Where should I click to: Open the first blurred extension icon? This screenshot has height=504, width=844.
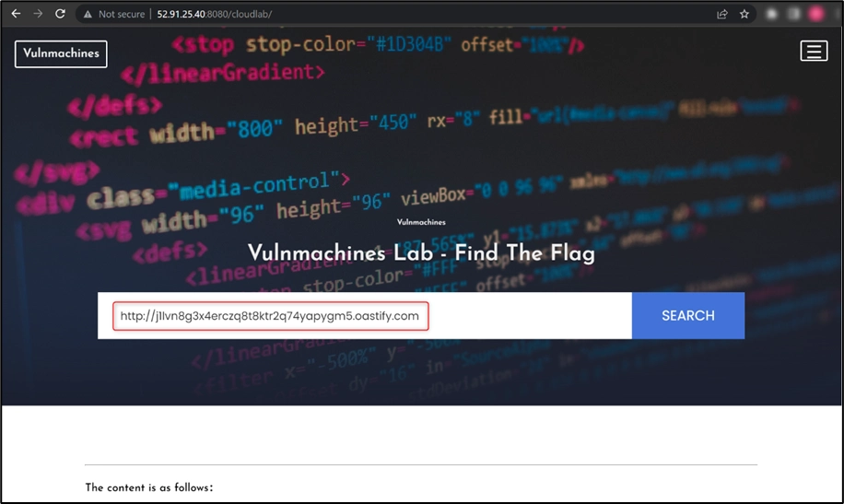click(x=772, y=14)
